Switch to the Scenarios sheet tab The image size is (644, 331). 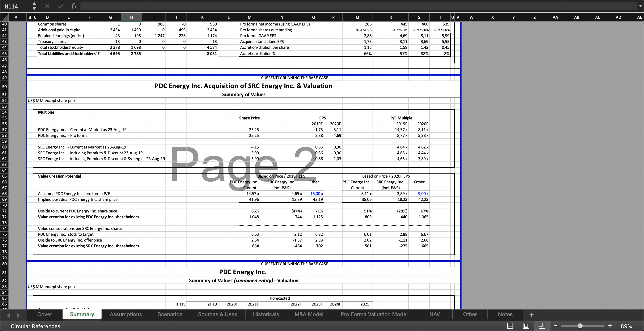[x=170, y=314]
